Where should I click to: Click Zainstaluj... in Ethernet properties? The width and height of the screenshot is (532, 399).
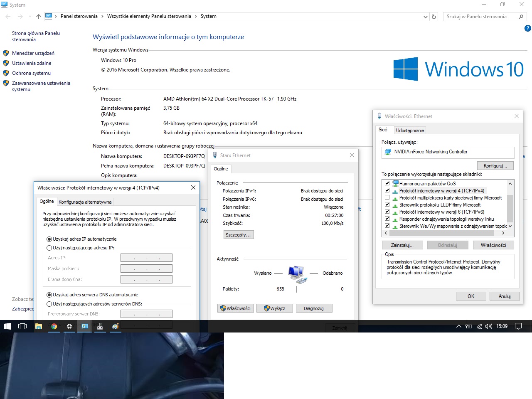[x=402, y=245]
